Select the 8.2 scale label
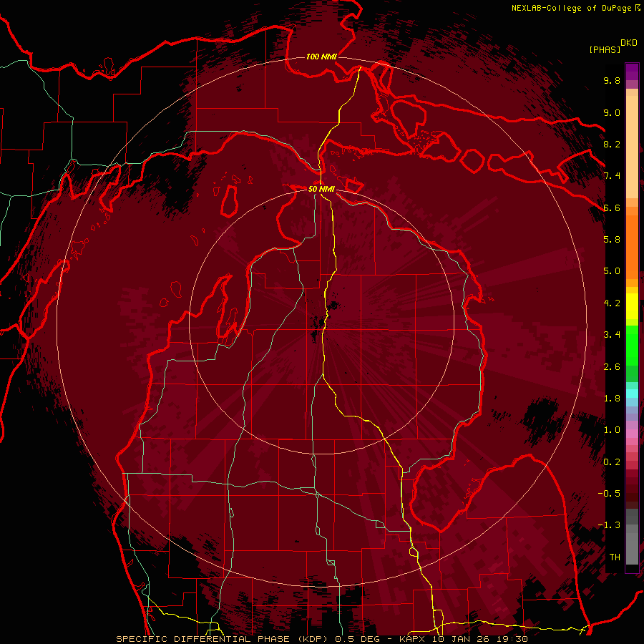644x644 pixels. 612,144
